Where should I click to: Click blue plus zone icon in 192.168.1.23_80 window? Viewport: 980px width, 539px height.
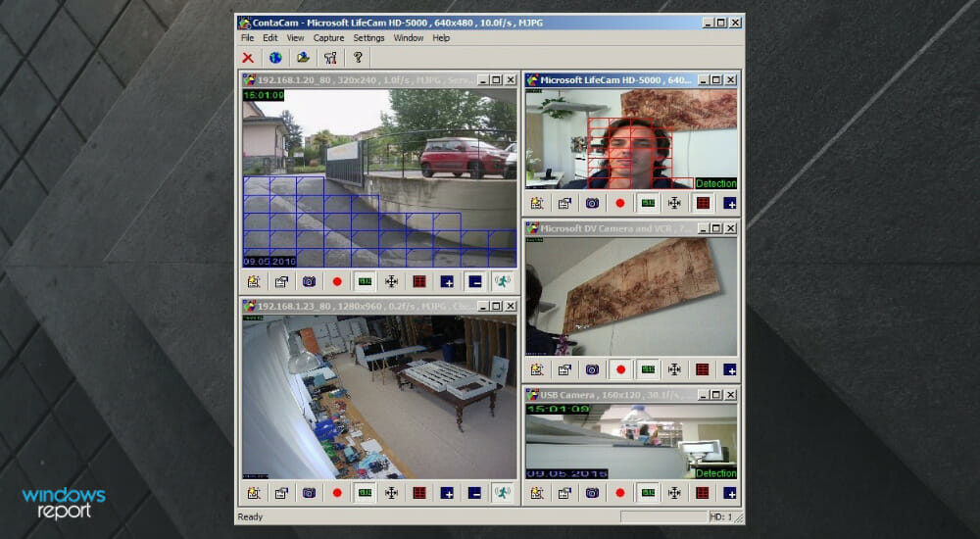tap(447, 493)
